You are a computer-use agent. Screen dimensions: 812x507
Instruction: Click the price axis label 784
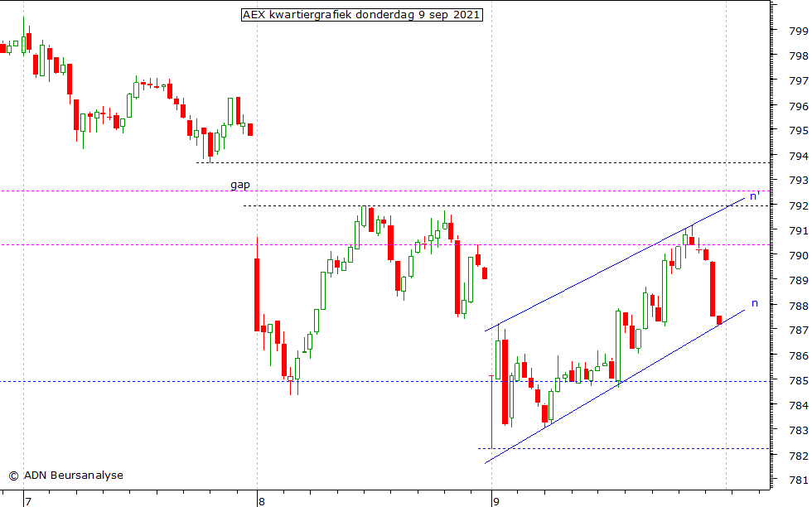pyautogui.click(x=798, y=405)
